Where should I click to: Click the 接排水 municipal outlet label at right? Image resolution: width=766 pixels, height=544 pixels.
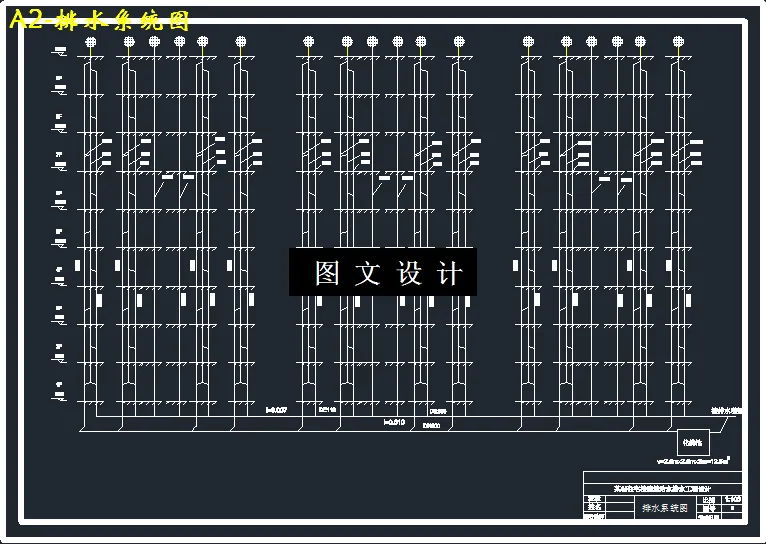726,411
